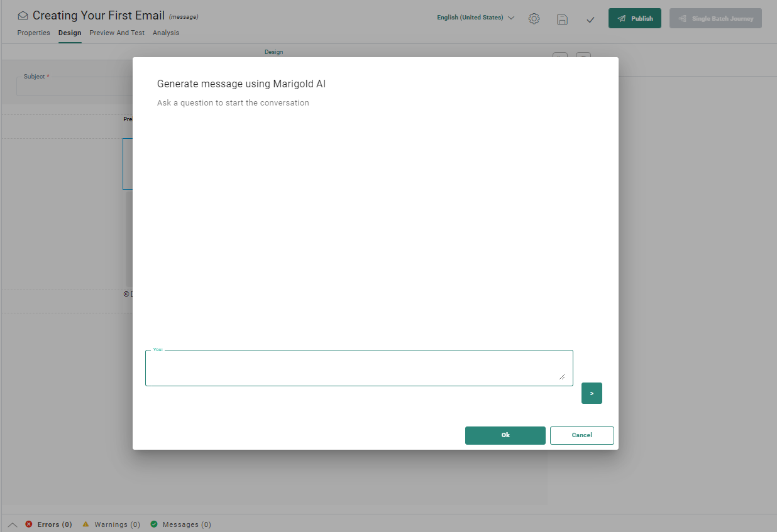This screenshot has width=777, height=532.
Task: Open the Preview And Test tab
Action: pyautogui.click(x=117, y=33)
